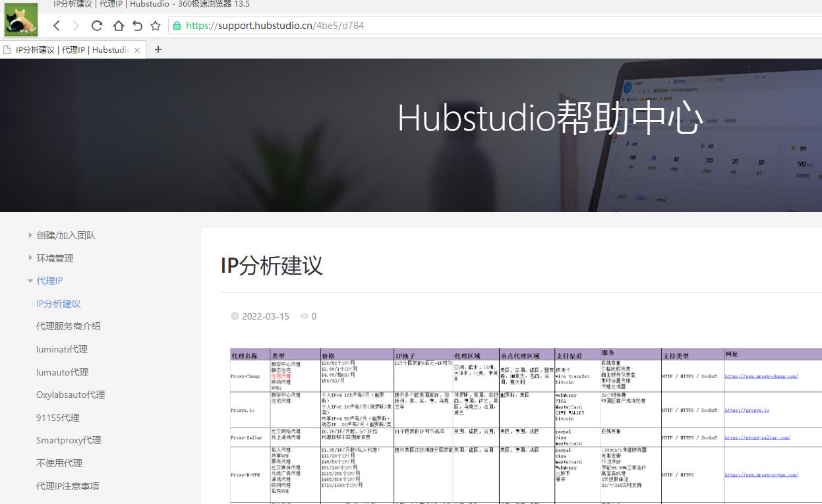Click the Proxy-Cheap name cell

(x=250, y=376)
